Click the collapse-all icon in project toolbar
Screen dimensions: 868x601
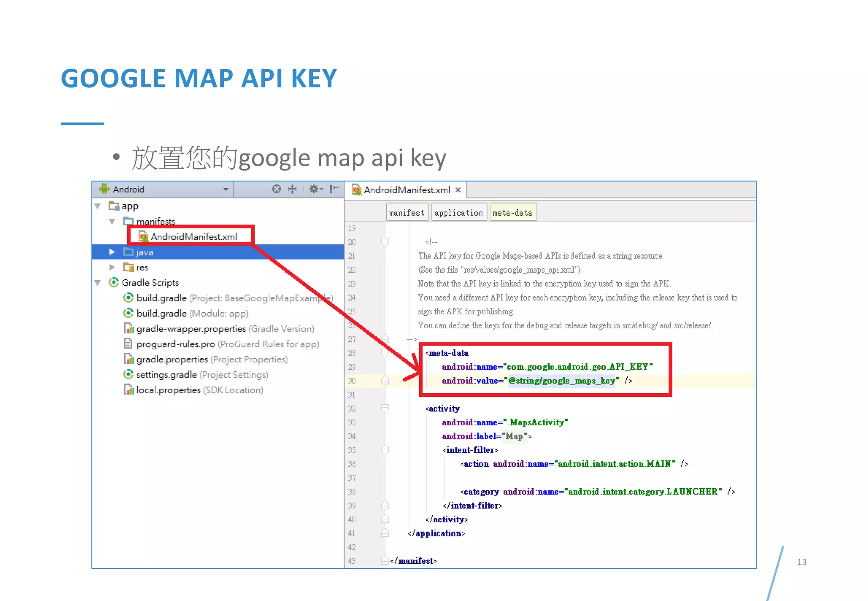(x=292, y=189)
